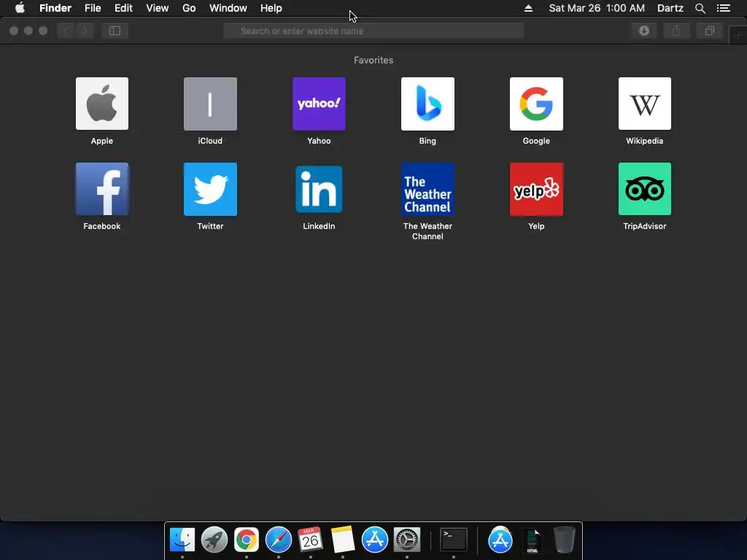747x560 pixels.
Task: Add a new tab with plus button
Action: point(738,35)
